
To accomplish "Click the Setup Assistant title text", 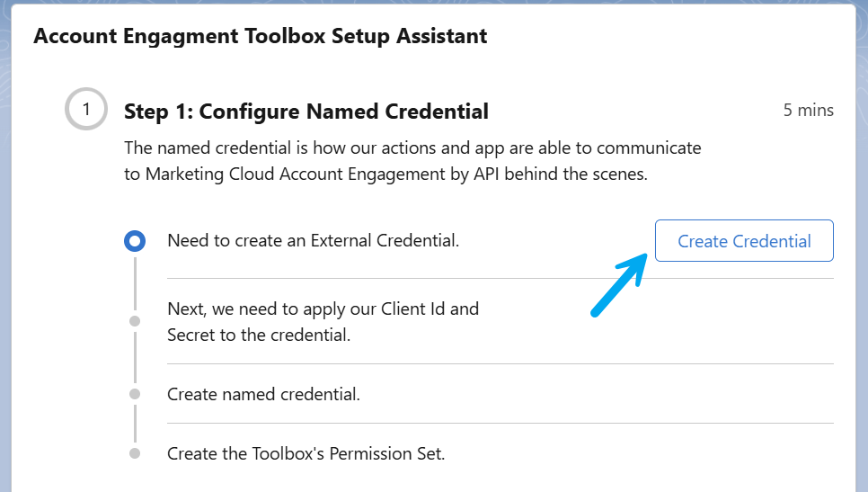I will pos(261,37).
